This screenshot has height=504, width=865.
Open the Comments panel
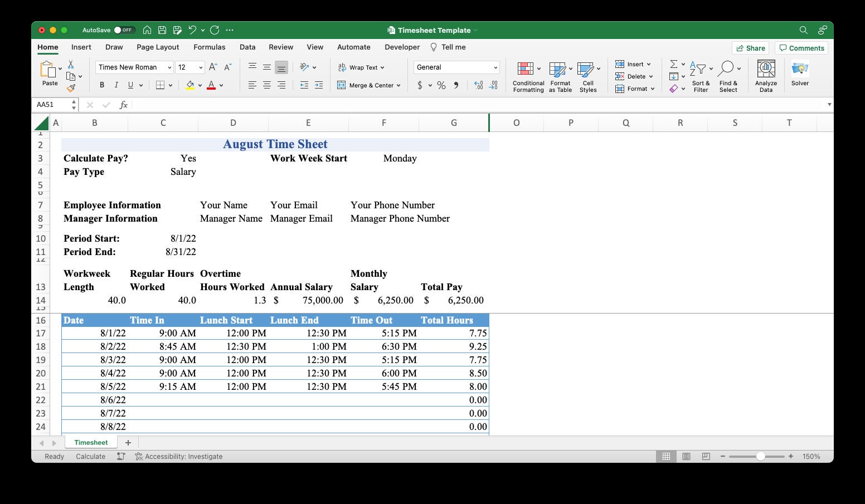[801, 48]
